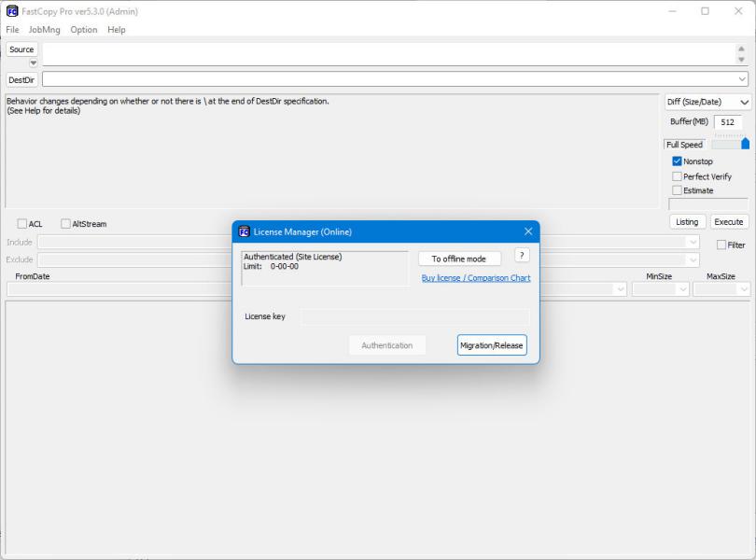This screenshot has width=756, height=560.
Task: Click the Migration/Release button
Action: [x=491, y=345]
